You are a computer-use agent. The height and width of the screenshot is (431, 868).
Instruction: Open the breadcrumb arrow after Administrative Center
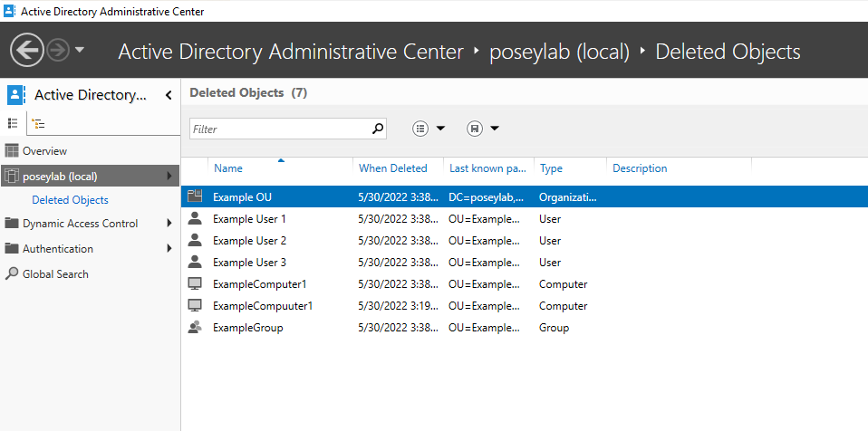[x=477, y=51]
